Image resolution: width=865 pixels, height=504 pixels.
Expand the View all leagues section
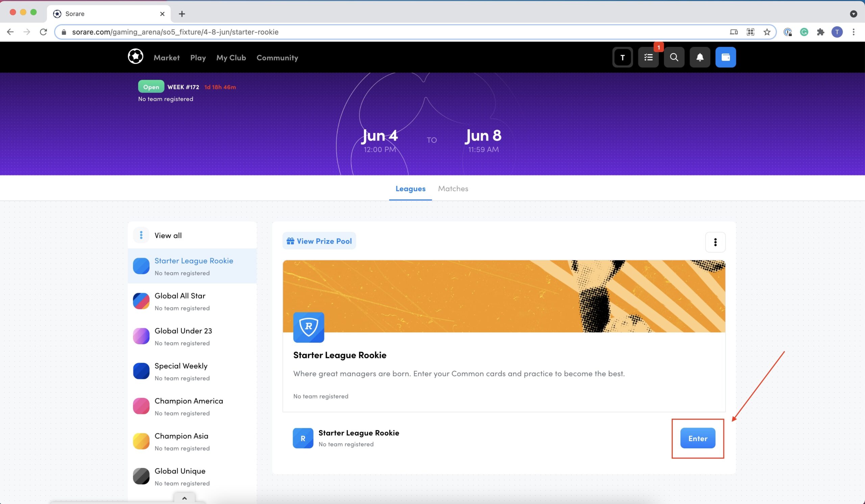pyautogui.click(x=168, y=234)
